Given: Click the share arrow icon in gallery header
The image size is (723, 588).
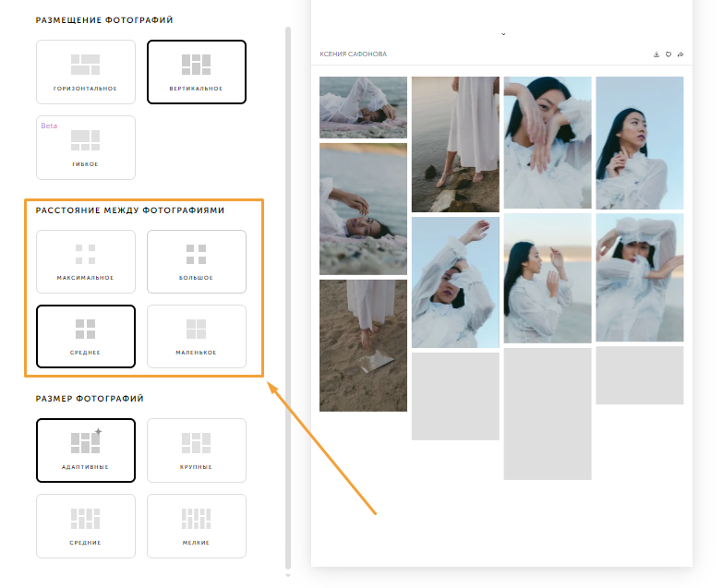Looking at the screenshot, I should coord(681,54).
